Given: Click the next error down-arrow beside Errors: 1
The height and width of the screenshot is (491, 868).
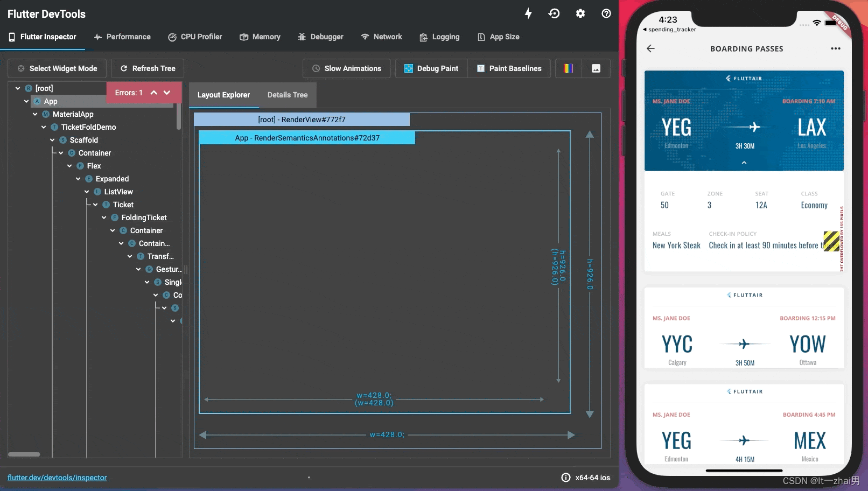Looking at the screenshot, I should click(167, 92).
